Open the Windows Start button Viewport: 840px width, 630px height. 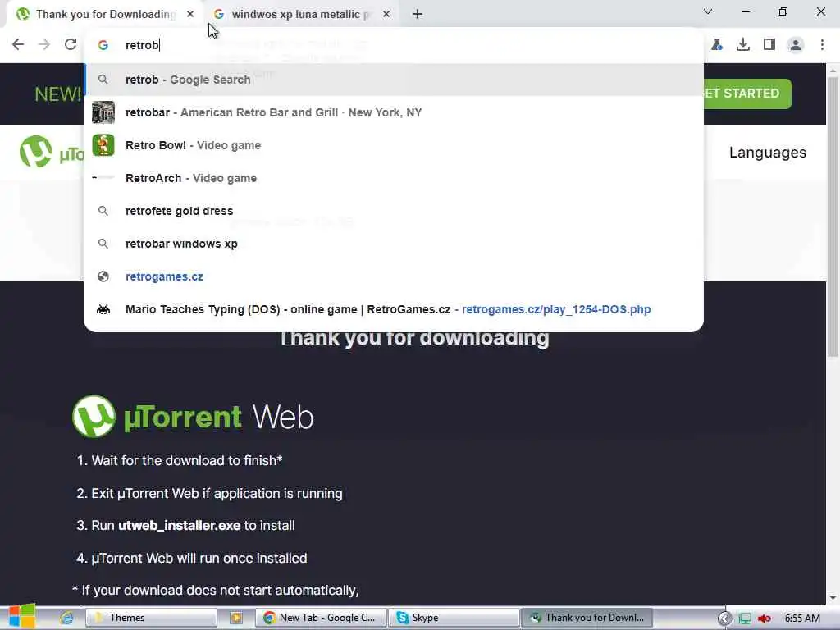[22, 617]
